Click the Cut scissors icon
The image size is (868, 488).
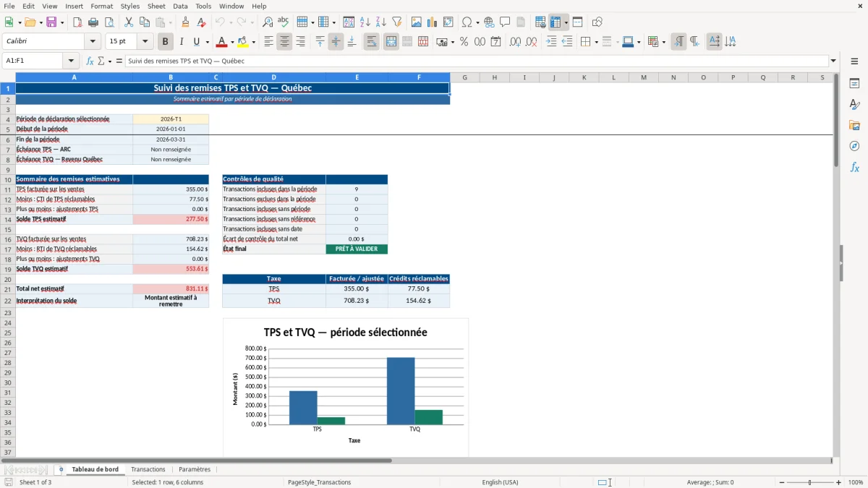pyautogui.click(x=129, y=22)
